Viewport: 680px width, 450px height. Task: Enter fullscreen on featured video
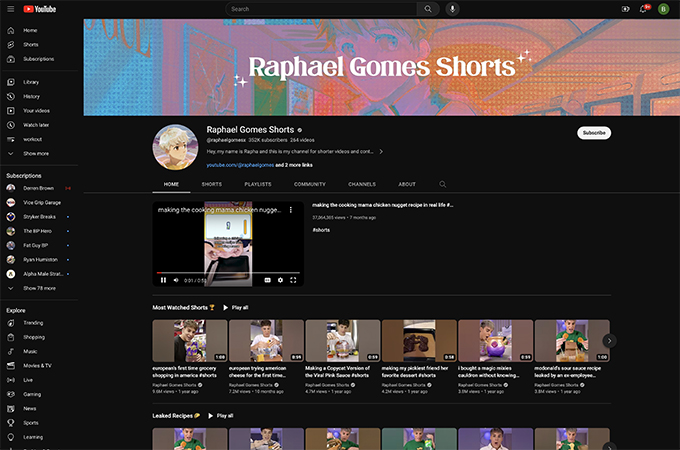[x=293, y=280]
